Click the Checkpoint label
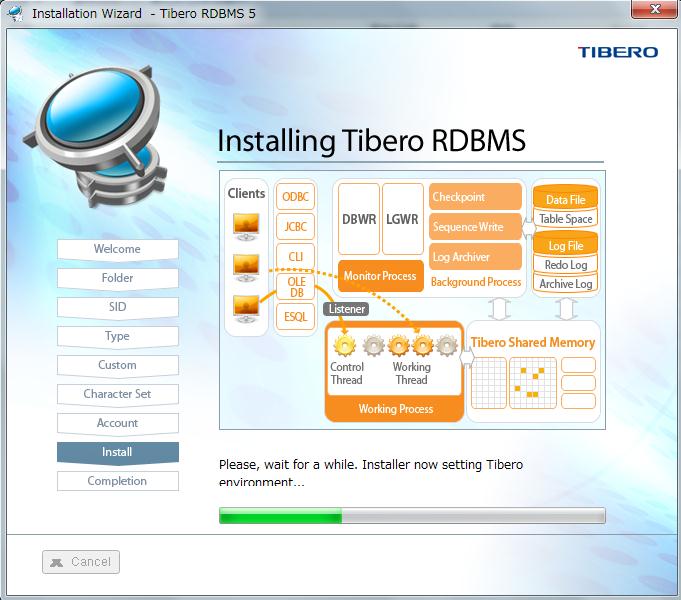681x600 pixels. point(459,197)
